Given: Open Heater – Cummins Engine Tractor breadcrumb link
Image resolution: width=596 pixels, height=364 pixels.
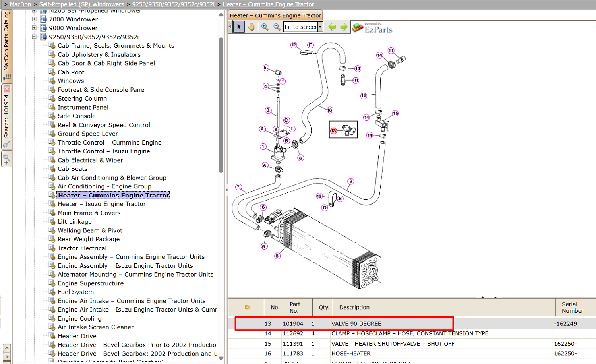Looking at the screenshot, I should (268, 4).
